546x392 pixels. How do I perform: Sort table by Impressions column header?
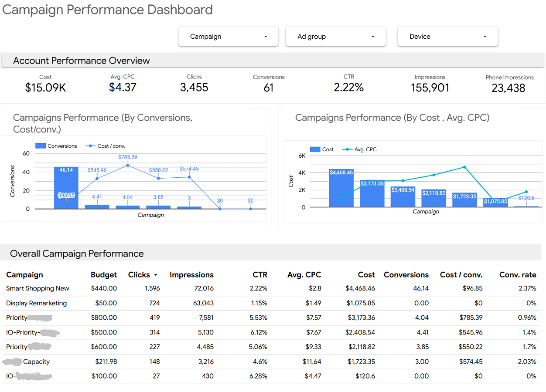click(191, 275)
